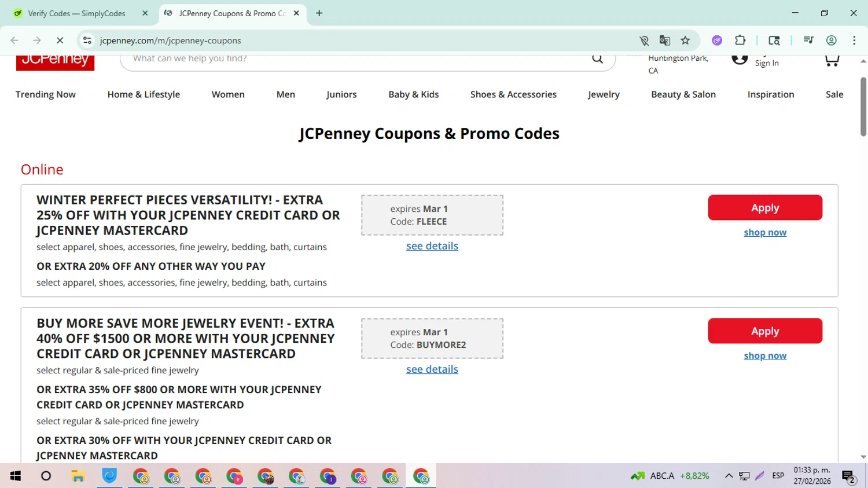Click the network icon in system tray
The image size is (868, 488).
[745, 476]
